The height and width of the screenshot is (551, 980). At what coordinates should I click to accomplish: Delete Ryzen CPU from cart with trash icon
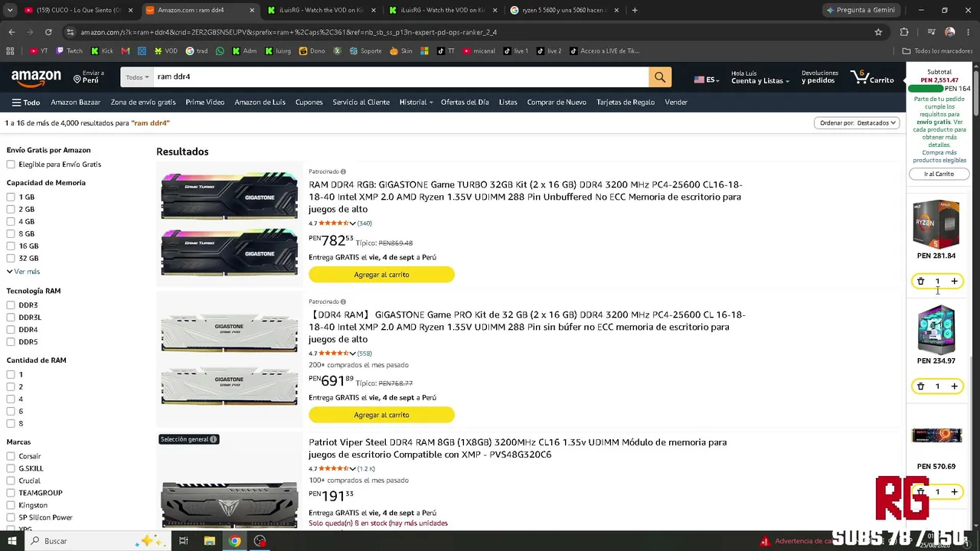pos(921,282)
